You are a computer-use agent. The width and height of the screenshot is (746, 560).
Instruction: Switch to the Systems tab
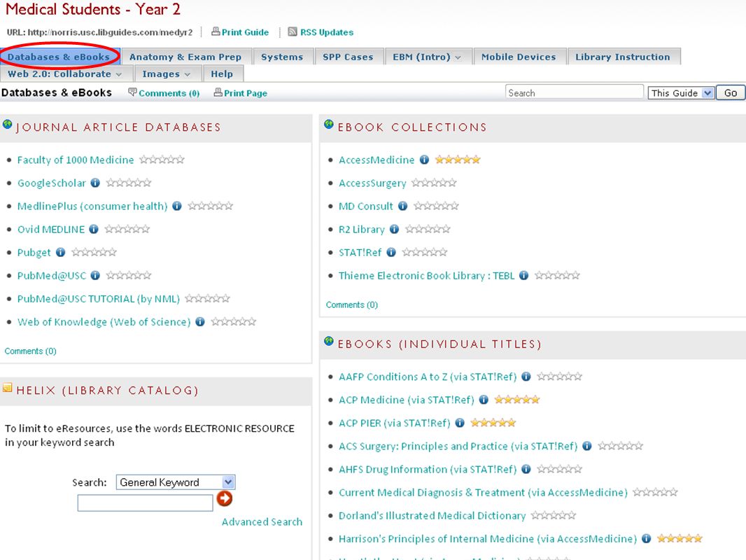point(282,57)
